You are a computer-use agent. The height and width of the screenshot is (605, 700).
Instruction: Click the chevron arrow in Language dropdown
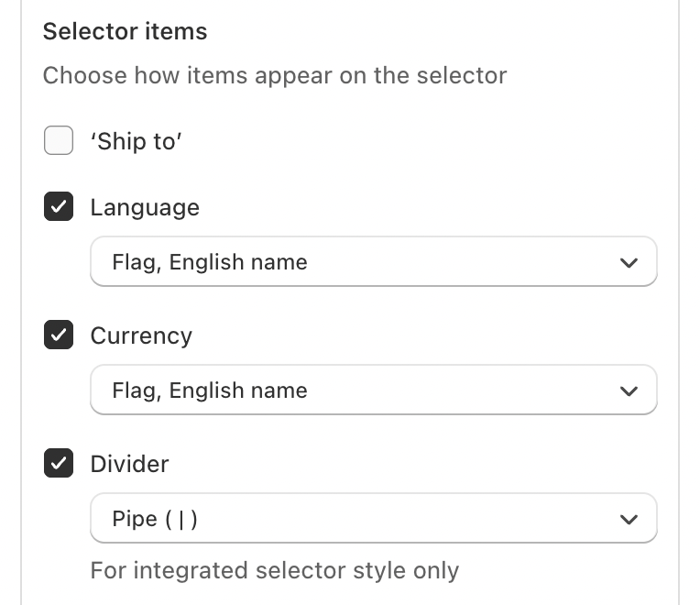click(629, 263)
